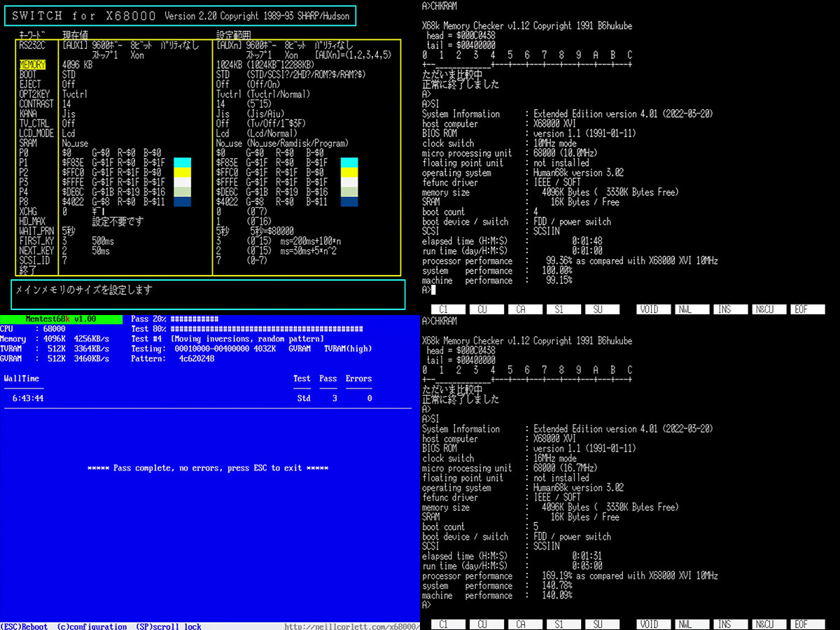Select the EJECT Off/On setting keyword
Viewport: 840px width, 630px height.
tap(30, 84)
